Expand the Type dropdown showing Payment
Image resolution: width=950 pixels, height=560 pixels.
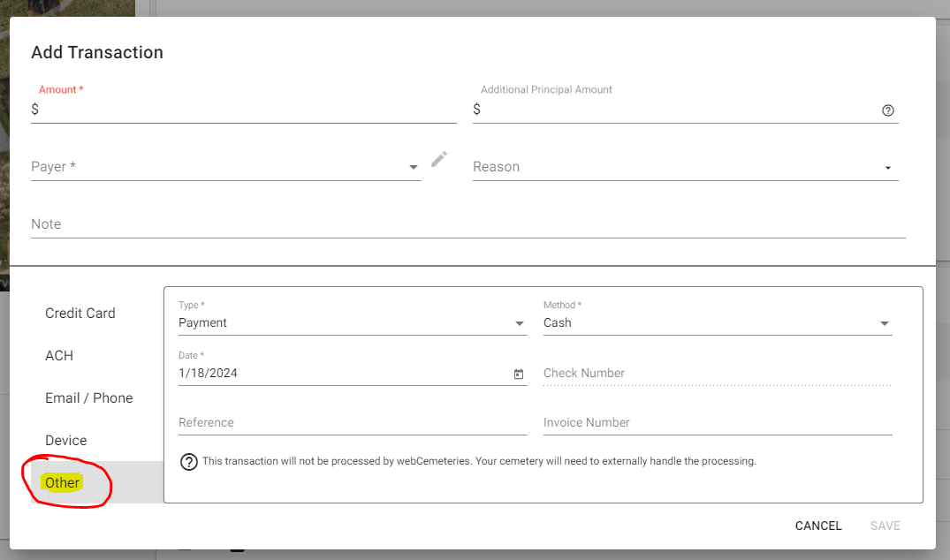520,323
